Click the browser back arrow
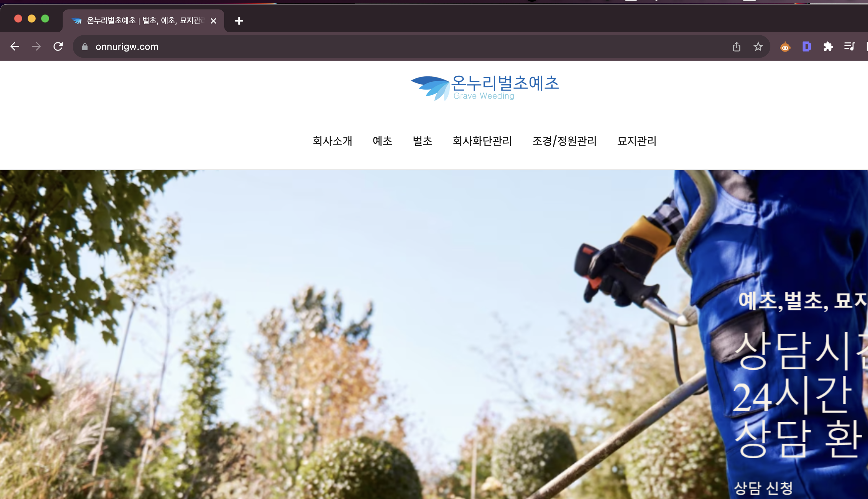Viewport: 868px width, 499px height. (15, 46)
